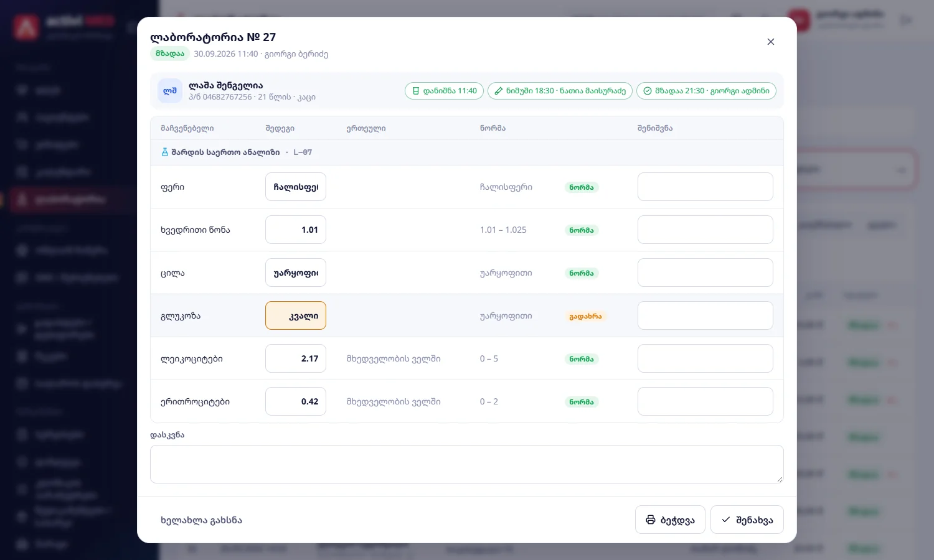Click the ერთეული column header
Viewport: 934px width, 560px height.
coord(366,128)
